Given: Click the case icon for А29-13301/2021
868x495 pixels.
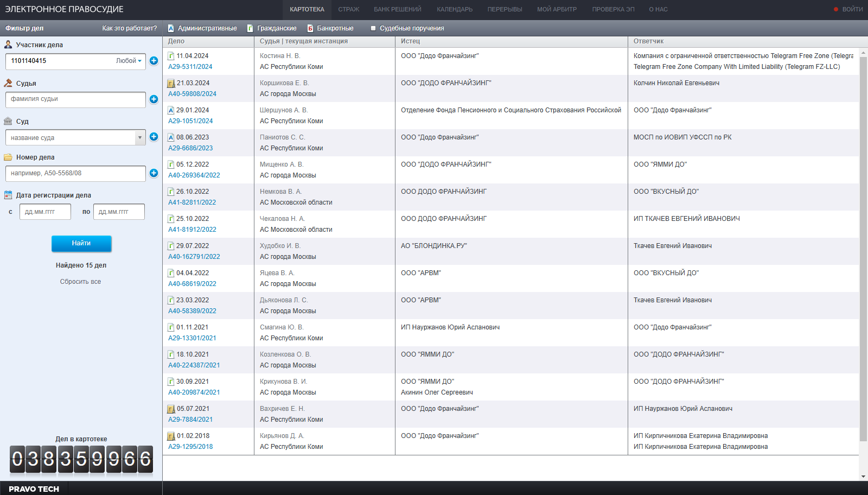Looking at the screenshot, I should 171,327.
